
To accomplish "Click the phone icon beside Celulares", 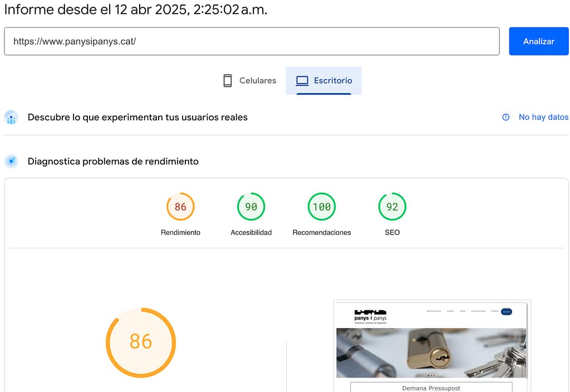I will tap(227, 81).
